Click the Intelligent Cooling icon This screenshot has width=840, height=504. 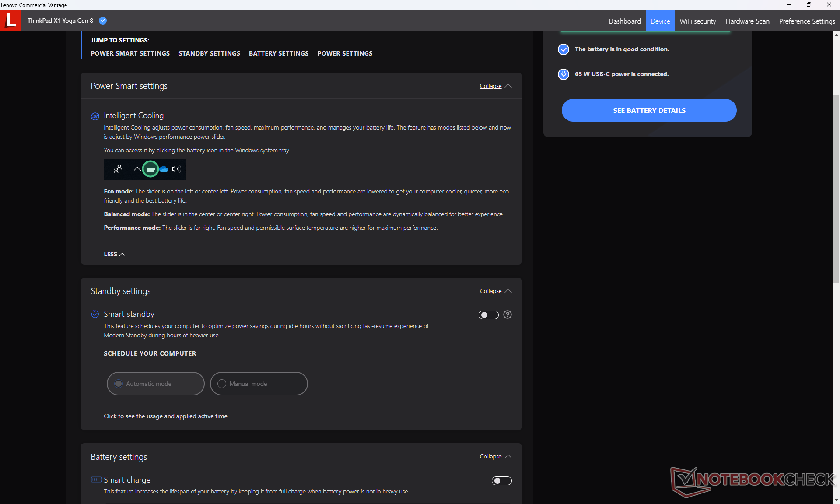pyautogui.click(x=95, y=116)
